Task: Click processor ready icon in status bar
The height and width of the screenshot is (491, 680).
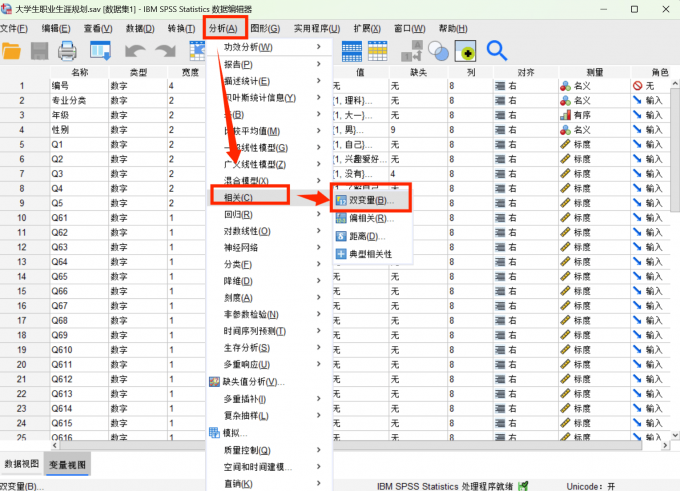Action: tap(523, 486)
